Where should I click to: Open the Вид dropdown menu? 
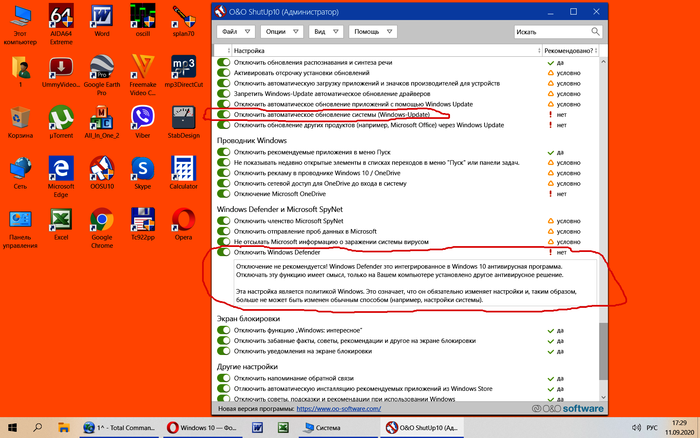pyautogui.click(x=325, y=32)
